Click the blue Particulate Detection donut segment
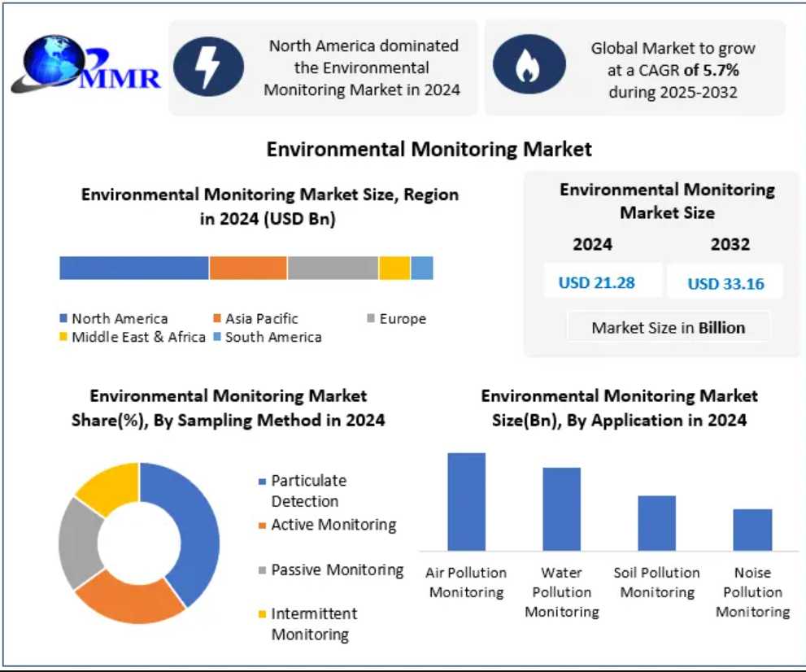This screenshot has width=806, height=672. point(200,529)
